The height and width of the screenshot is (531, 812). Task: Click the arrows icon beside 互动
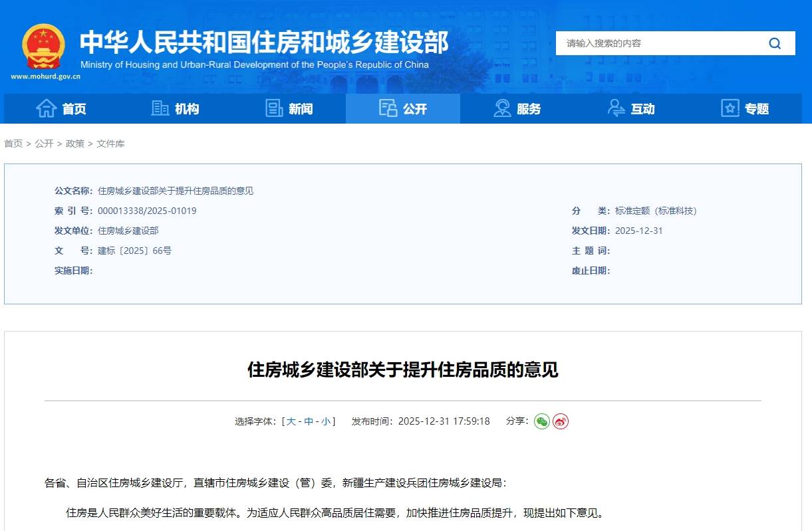[x=616, y=108]
